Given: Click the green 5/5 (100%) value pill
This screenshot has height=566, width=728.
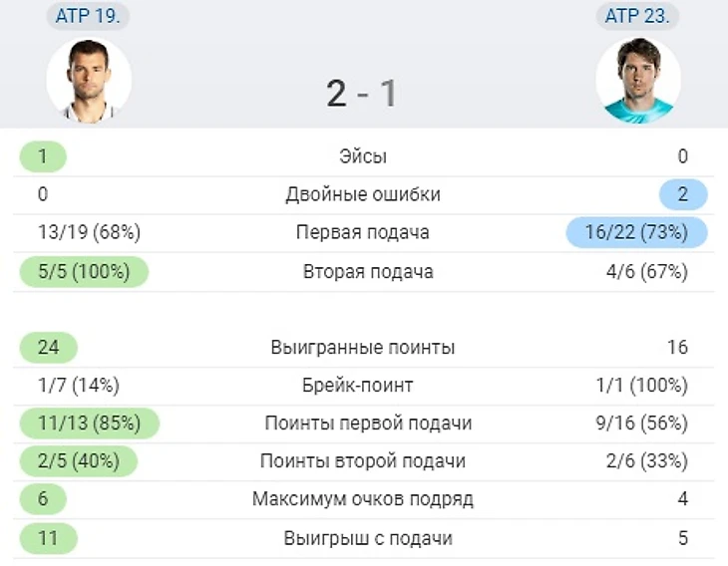Looking at the screenshot, I should (x=84, y=272).
